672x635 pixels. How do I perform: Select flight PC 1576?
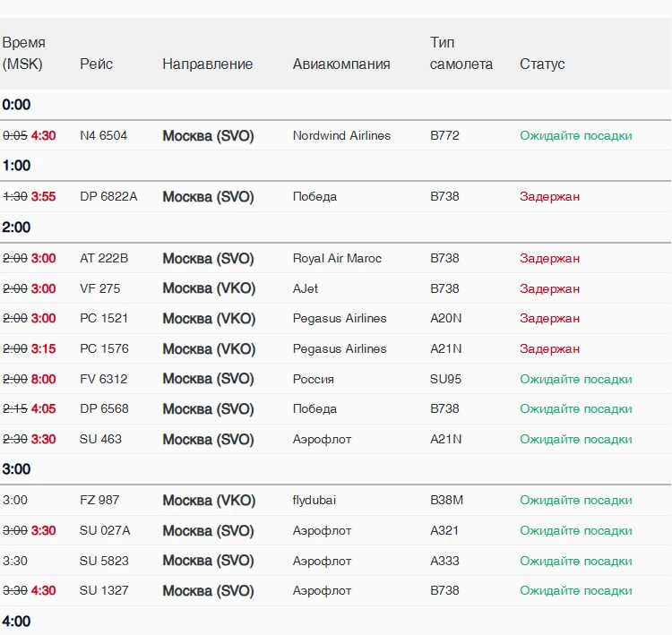pos(104,348)
